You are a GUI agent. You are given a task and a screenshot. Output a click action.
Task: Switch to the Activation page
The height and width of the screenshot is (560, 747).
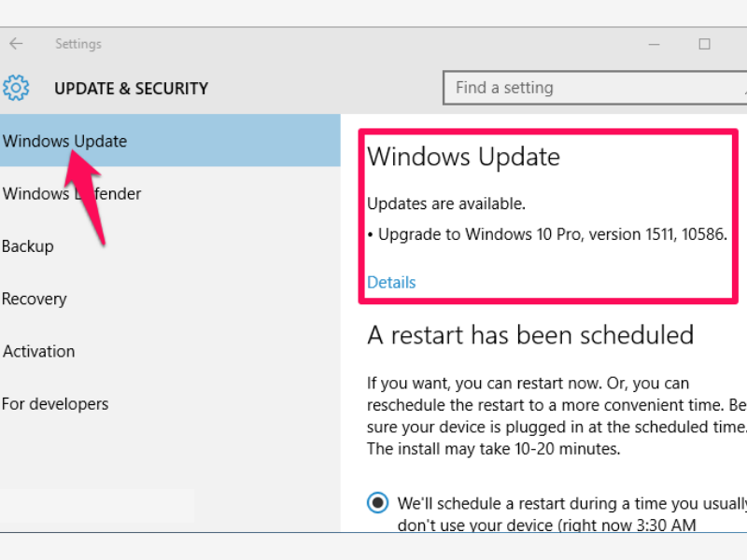click(38, 352)
